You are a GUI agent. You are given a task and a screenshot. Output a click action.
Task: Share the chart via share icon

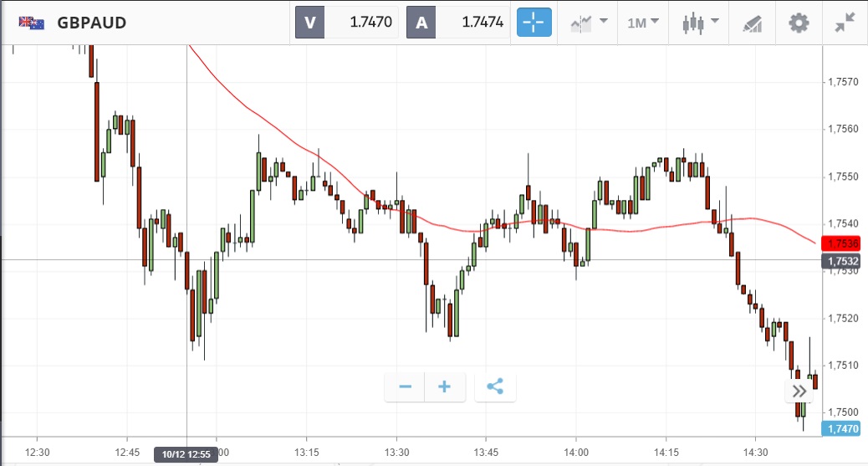click(x=495, y=387)
